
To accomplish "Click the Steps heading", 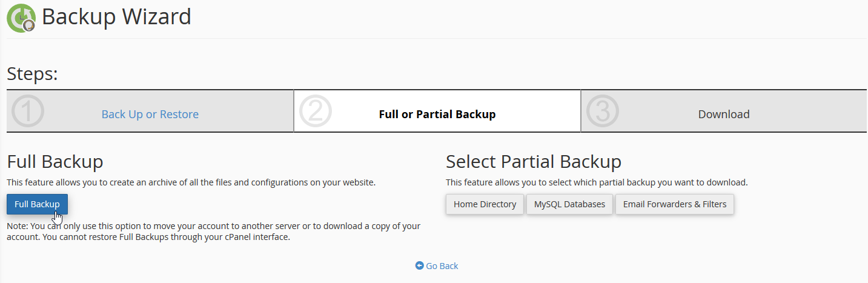I will tap(32, 75).
